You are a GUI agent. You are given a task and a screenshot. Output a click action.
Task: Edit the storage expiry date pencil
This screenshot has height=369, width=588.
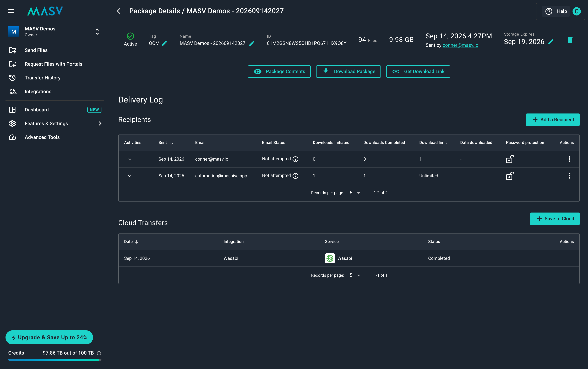pos(551,42)
